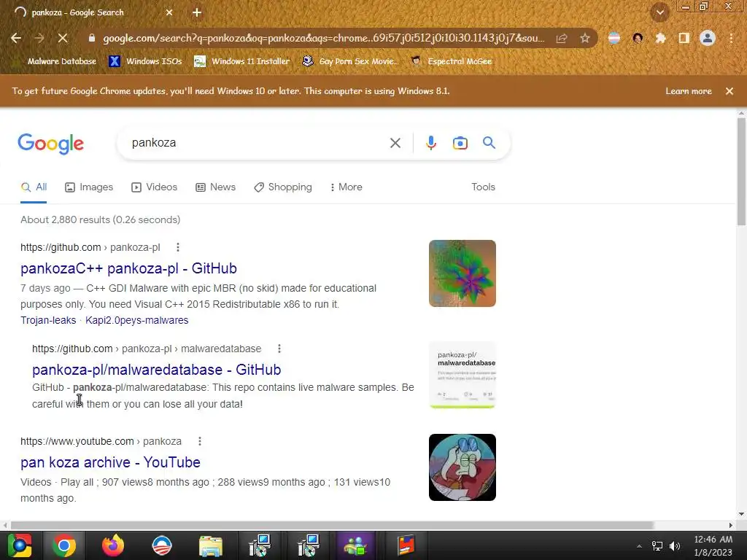Viewport: 747px width, 560px height.
Task: Bookmark this page with the star icon
Action: point(585,38)
